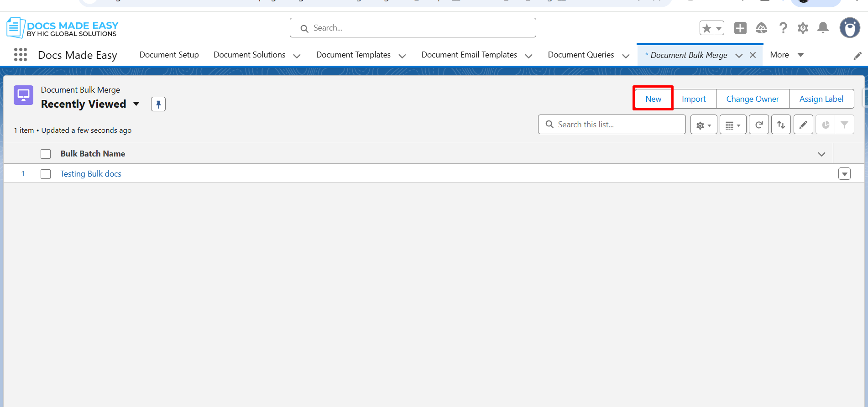Open the list view controls gear dropdown
The width and height of the screenshot is (868, 407).
[703, 125]
